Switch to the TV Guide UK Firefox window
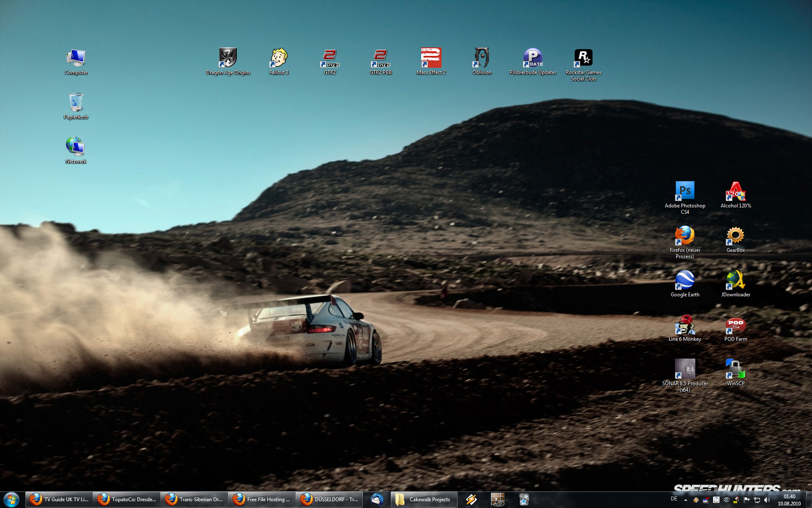This screenshot has height=508, width=812. 59,500
